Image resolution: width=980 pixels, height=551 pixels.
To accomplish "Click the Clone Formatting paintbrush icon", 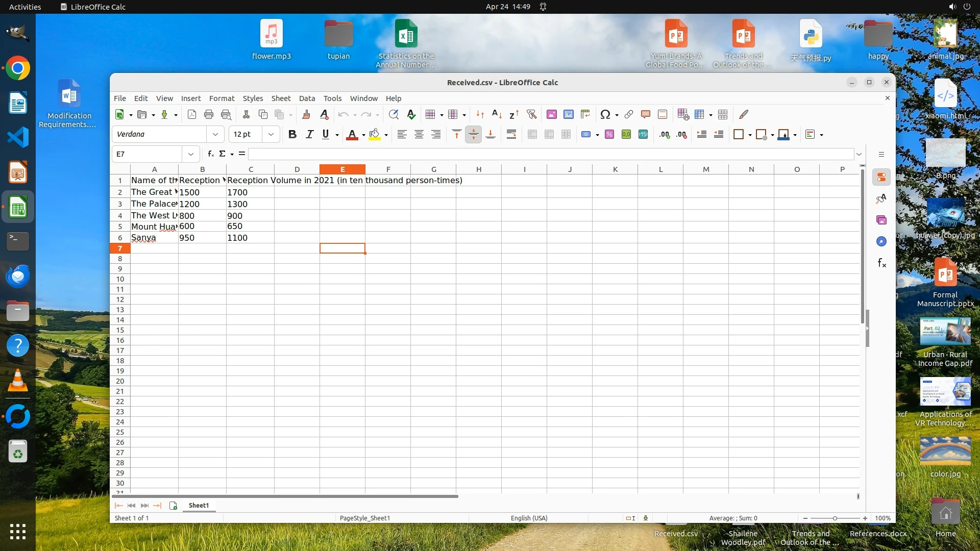I will tap(306, 114).
